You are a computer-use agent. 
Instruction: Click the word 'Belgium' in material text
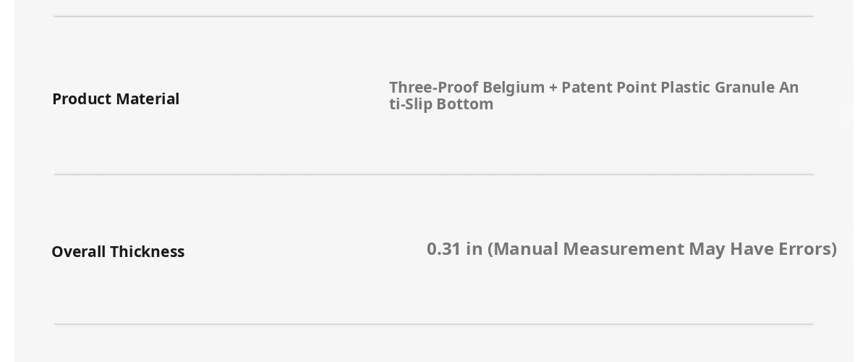pos(514,87)
